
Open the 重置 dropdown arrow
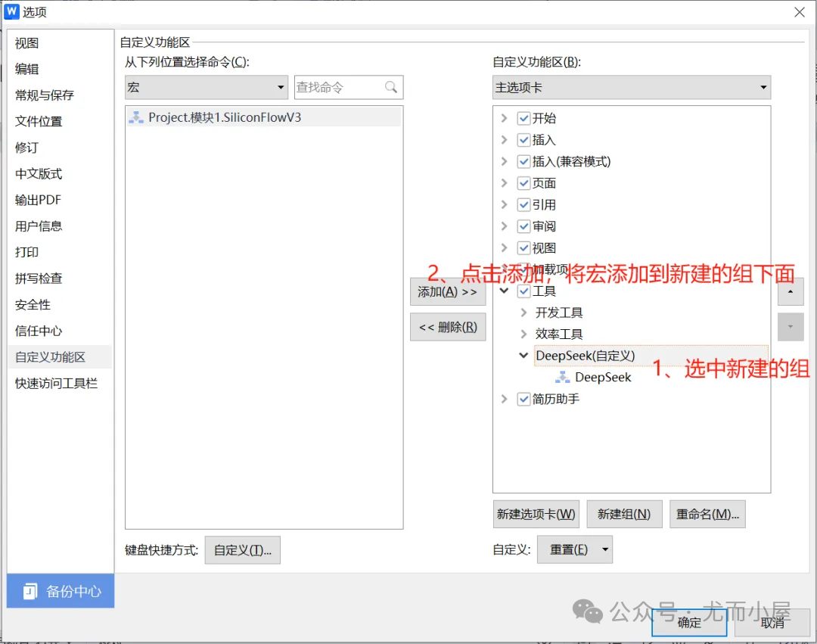coord(605,549)
